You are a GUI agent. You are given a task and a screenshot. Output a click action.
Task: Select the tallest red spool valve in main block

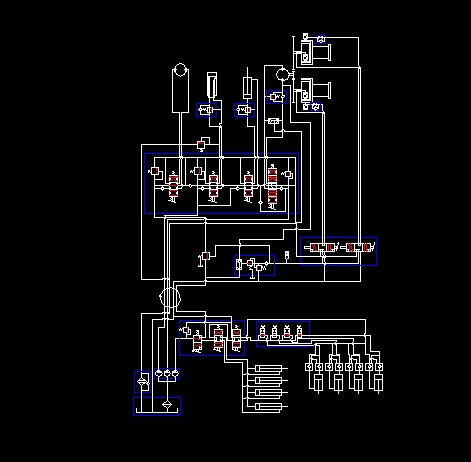point(272,187)
